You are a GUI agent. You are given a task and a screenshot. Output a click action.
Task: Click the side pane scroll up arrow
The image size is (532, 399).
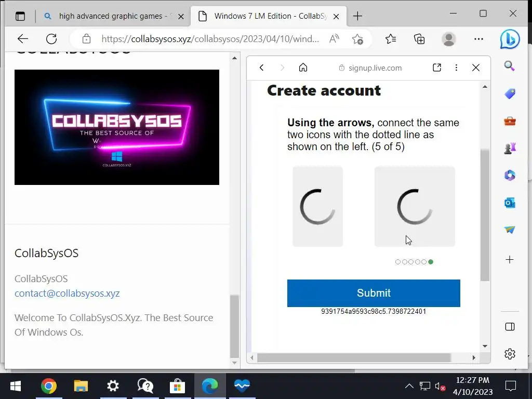tap(485, 87)
